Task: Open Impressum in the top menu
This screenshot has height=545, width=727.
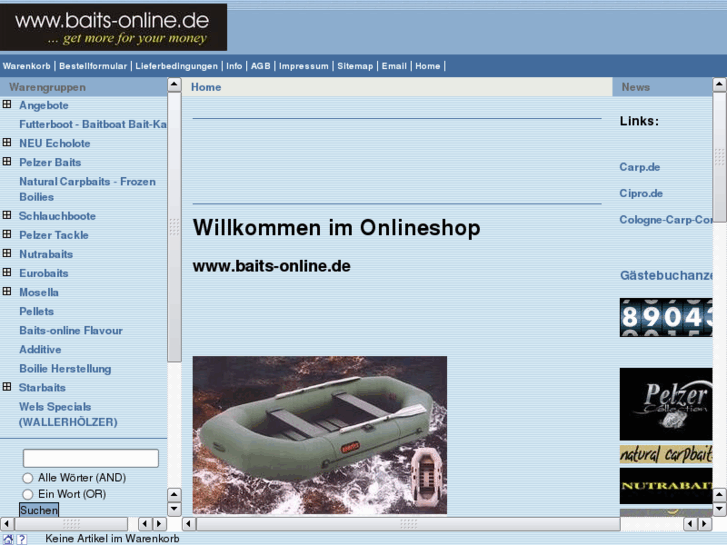Action: coord(304,66)
